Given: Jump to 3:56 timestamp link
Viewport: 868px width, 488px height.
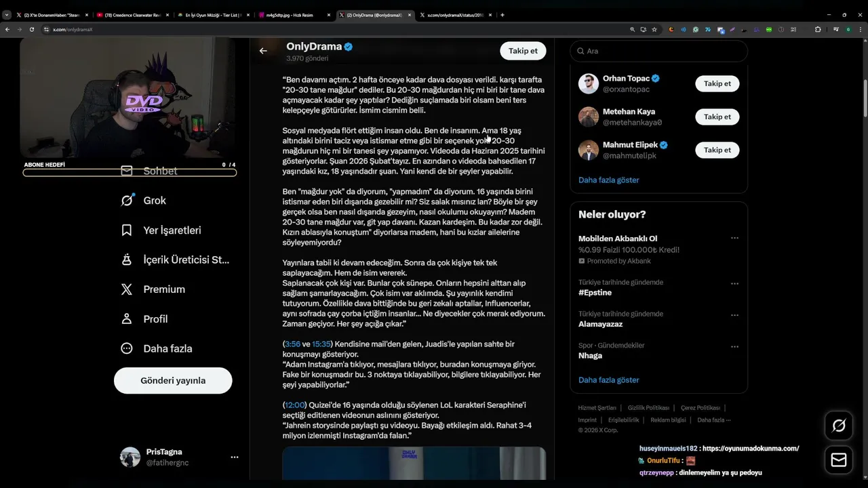Looking at the screenshot, I should point(292,344).
